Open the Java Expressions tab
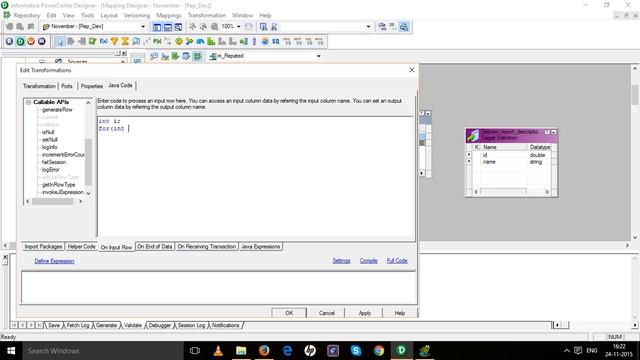This screenshot has width=640, height=360. click(260, 247)
